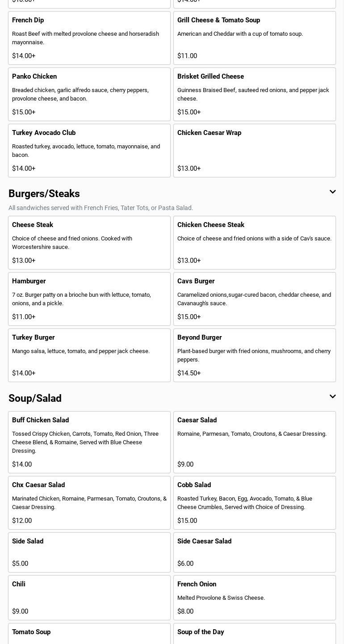Open the Cheese Steak item
344x644 pixels.
pyautogui.click(x=89, y=243)
